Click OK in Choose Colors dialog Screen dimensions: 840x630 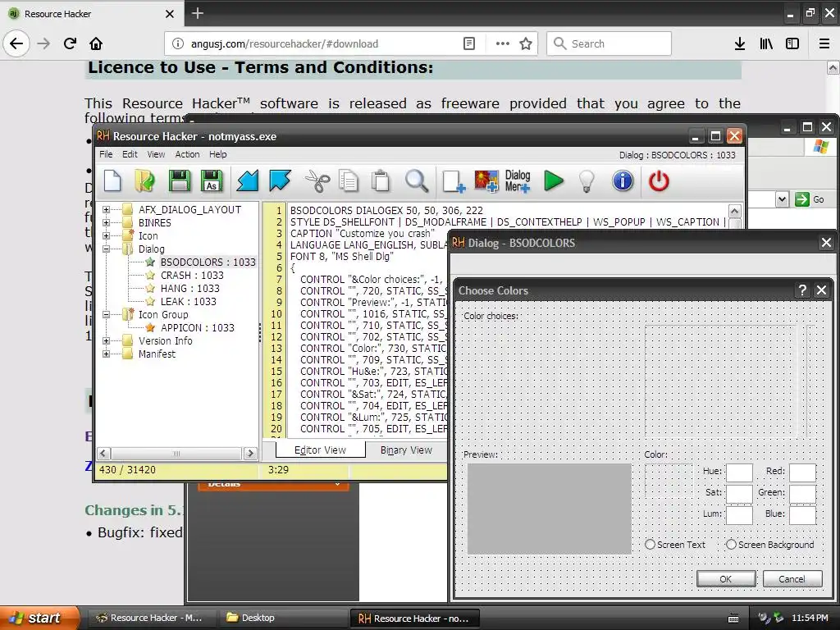pyautogui.click(x=726, y=578)
